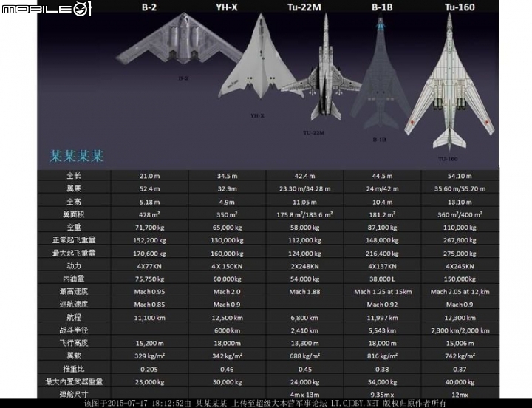
Task: Click the 翼展 row label
Action: click(x=74, y=188)
